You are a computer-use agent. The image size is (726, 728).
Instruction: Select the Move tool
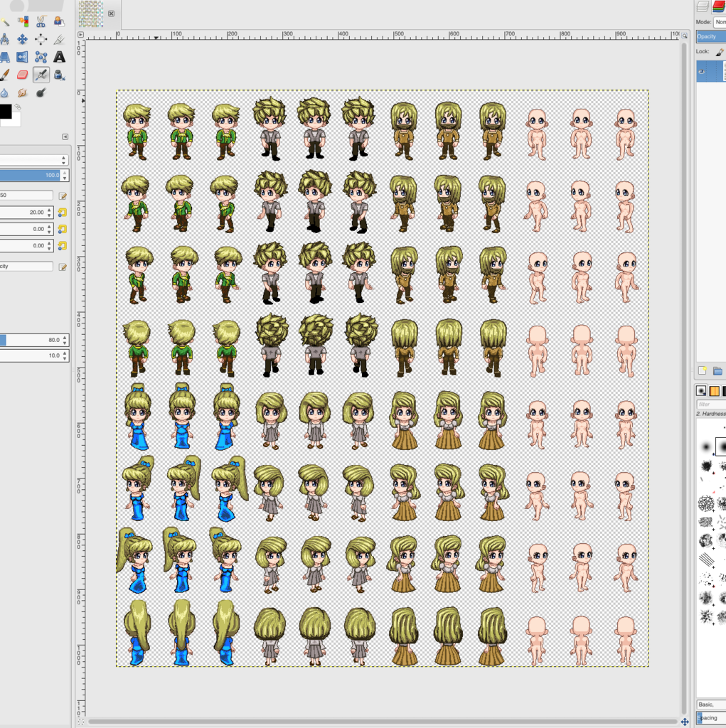(x=23, y=40)
